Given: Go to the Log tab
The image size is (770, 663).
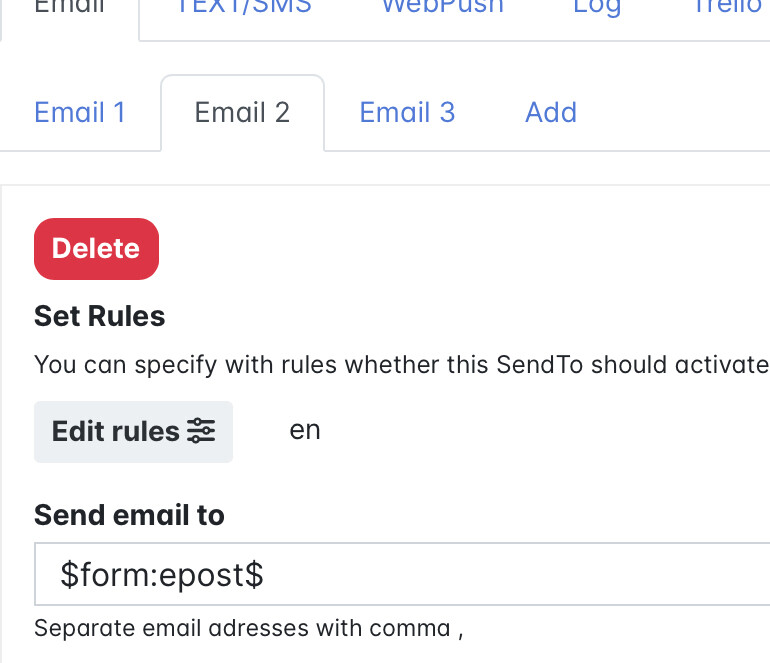Looking at the screenshot, I should click(597, 8).
